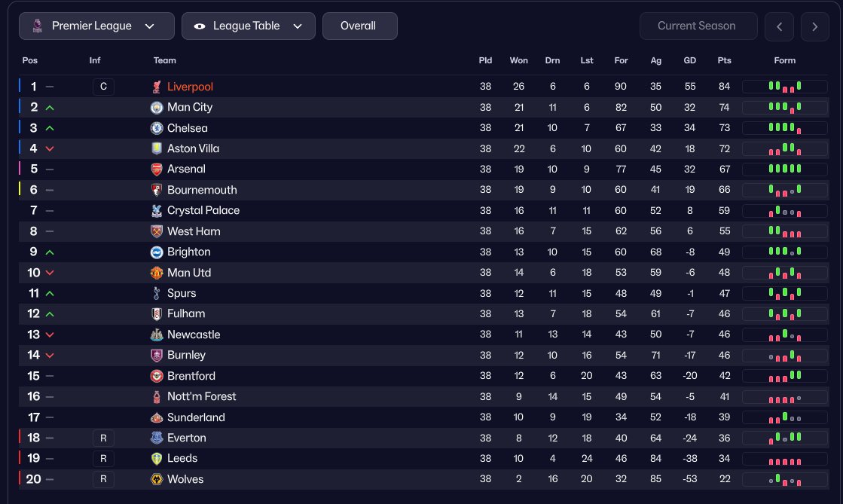The image size is (843, 504).
Task: Go to the previous season arrow
Action: pos(779,26)
